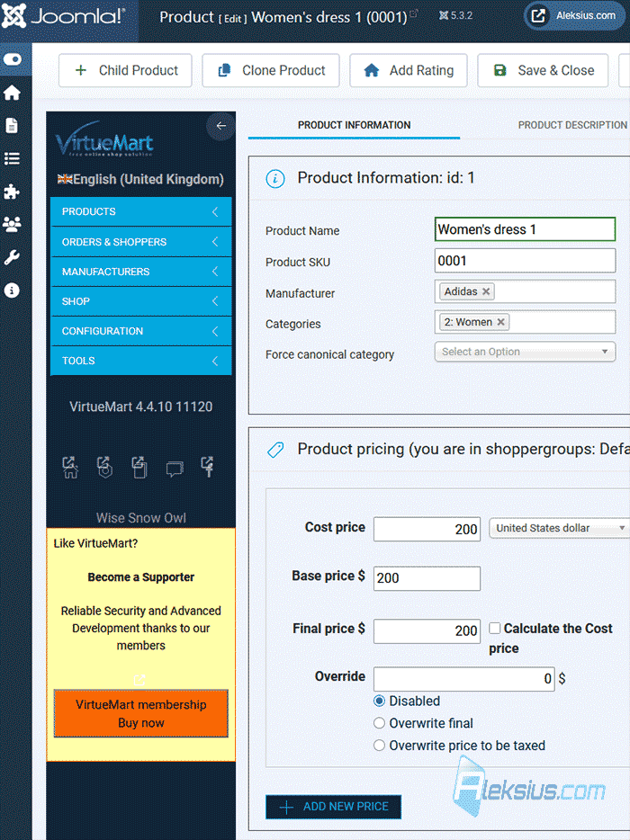Expand the MANUFACTURERS menu
Image resolution: width=630 pixels, height=840 pixels.
(141, 272)
